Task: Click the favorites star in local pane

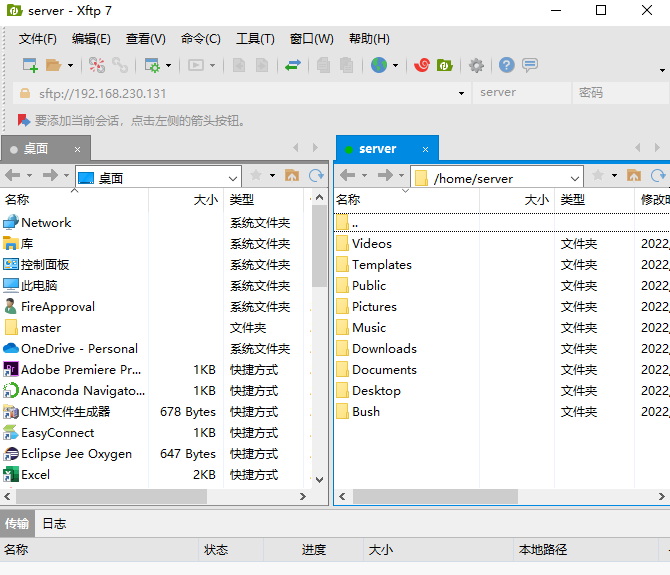Action: [x=256, y=175]
